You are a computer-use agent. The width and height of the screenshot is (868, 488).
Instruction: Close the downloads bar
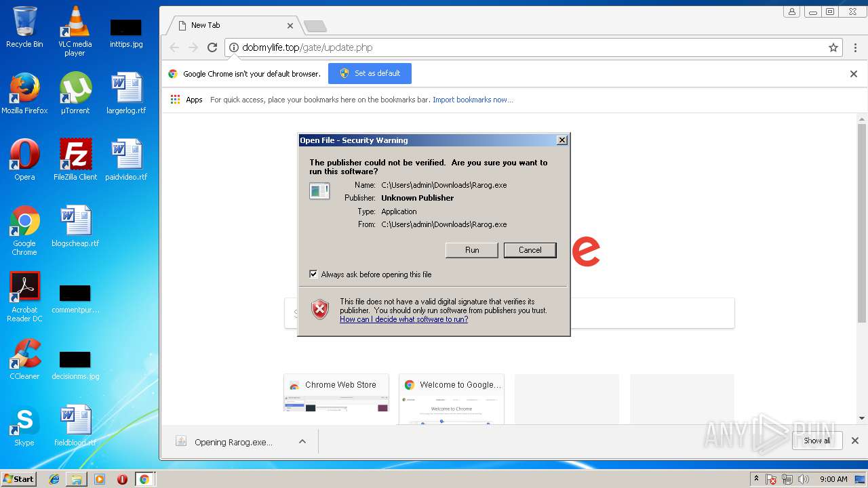(x=855, y=441)
